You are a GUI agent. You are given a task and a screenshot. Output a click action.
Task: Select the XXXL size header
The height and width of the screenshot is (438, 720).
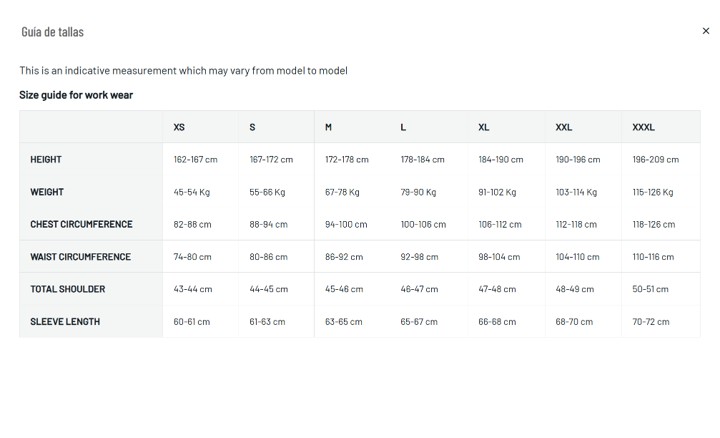643,127
